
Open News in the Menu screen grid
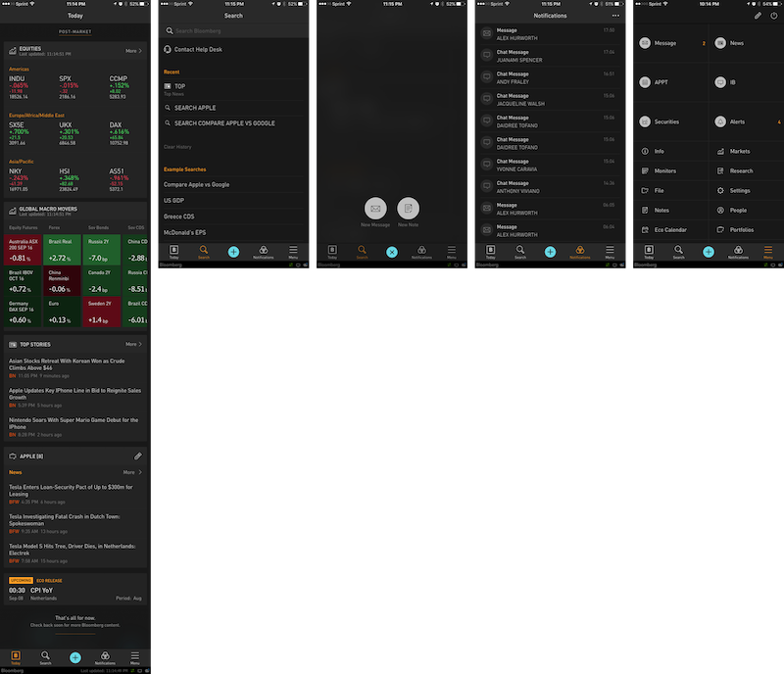pos(746,43)
